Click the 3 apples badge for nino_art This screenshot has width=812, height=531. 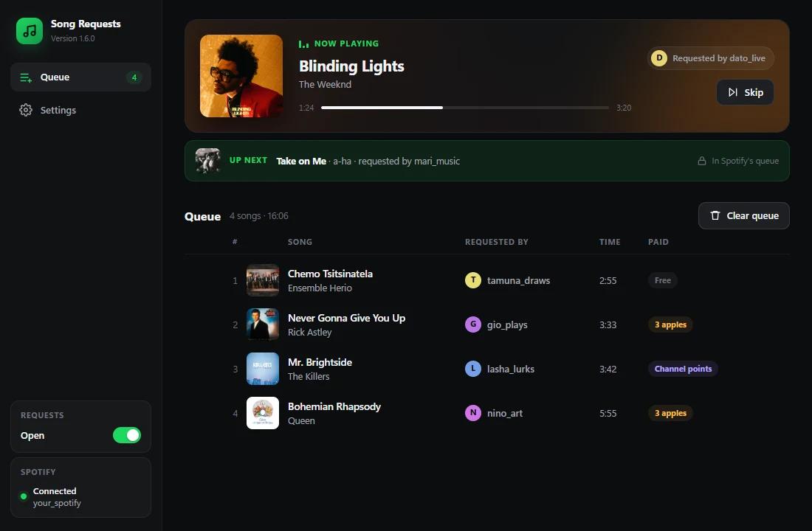670,413
